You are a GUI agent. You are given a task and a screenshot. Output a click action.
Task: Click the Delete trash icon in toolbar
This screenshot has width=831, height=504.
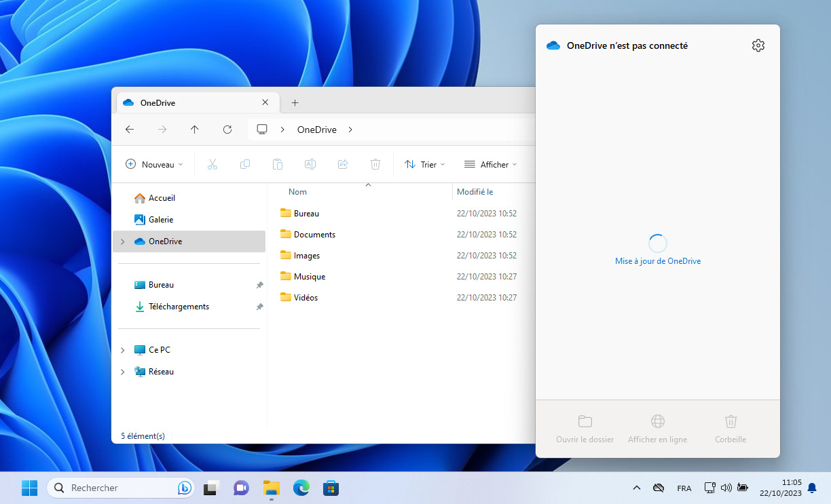pyautogui.click(x=375, y=164)
